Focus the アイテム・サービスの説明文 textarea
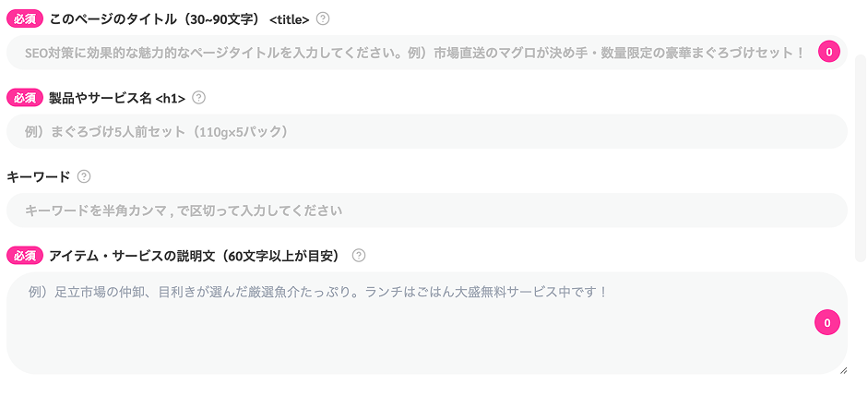Image resolution: width=868 pixels, height=397 pixels. pos(427,323)
